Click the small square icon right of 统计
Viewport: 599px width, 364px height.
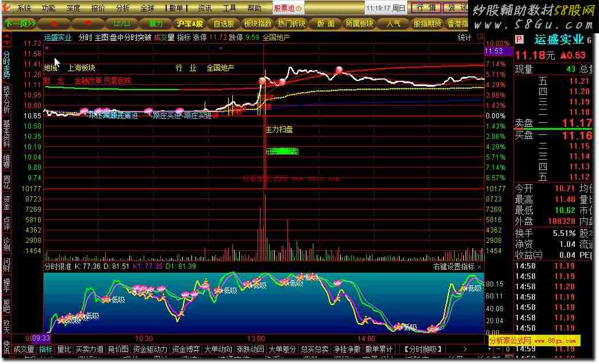pos(480,36)
